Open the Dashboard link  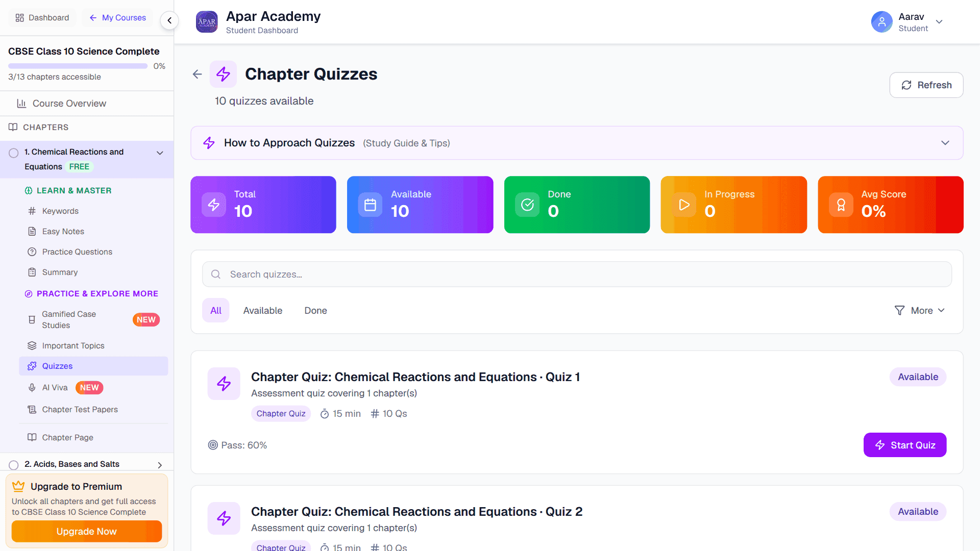[42, 18]
